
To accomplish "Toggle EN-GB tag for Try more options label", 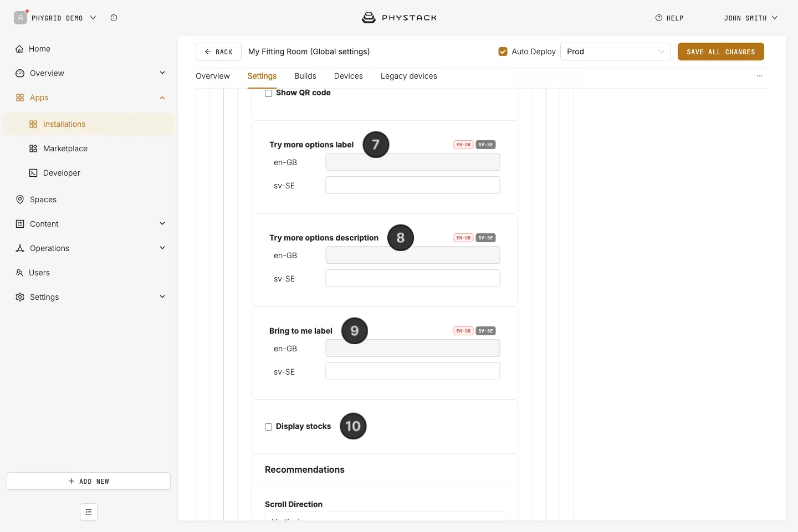I will 463,145.
